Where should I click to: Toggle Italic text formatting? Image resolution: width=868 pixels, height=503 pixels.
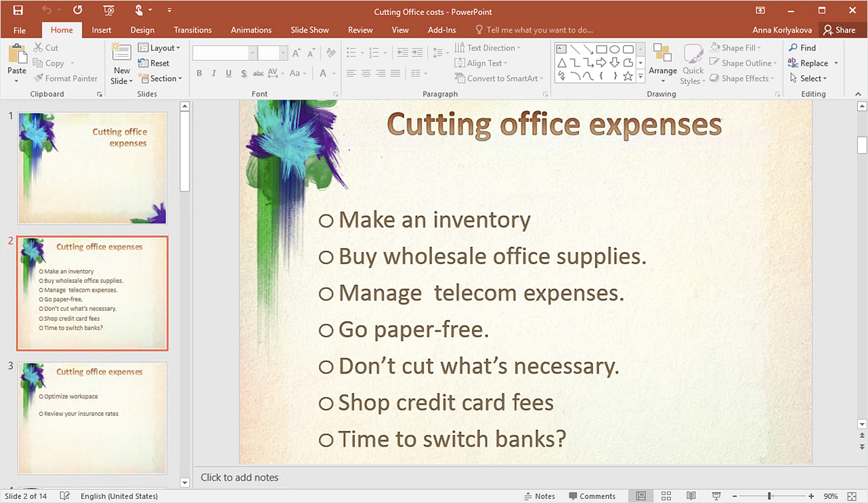pyautogui.click(x=214, y=74)
